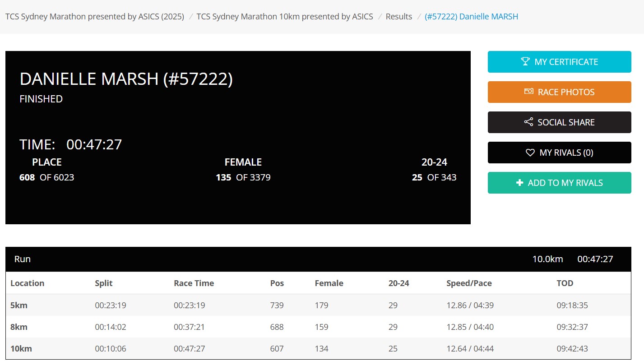Click the 10km pace 12.64 / 04:44

(x=470, y=349)
